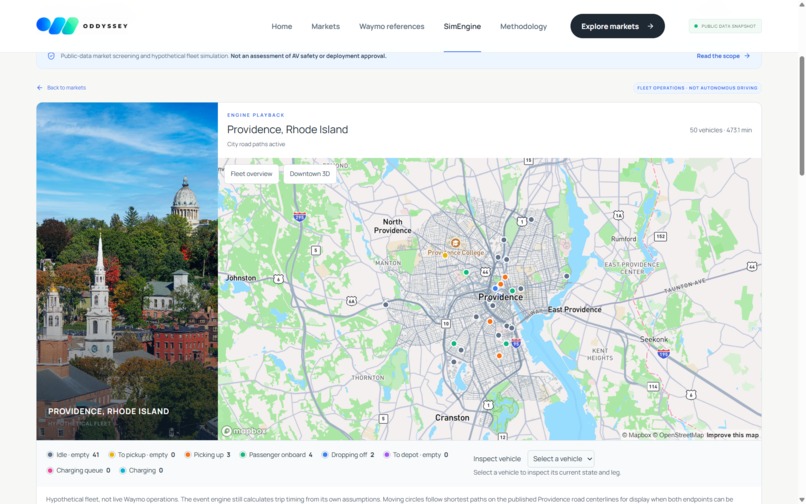
Task: Switch to Downtown 3D map view
Action: coord(309,174)
